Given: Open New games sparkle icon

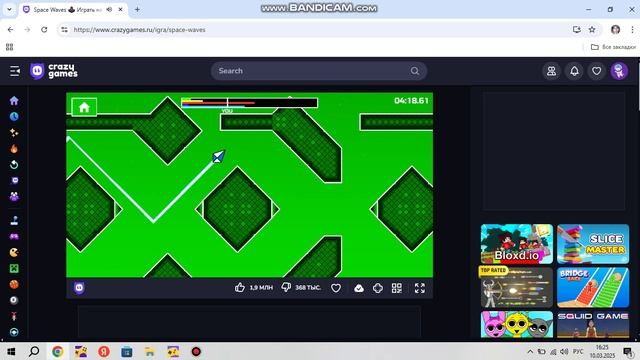Looking at the screenshot, I should [14, 133].
